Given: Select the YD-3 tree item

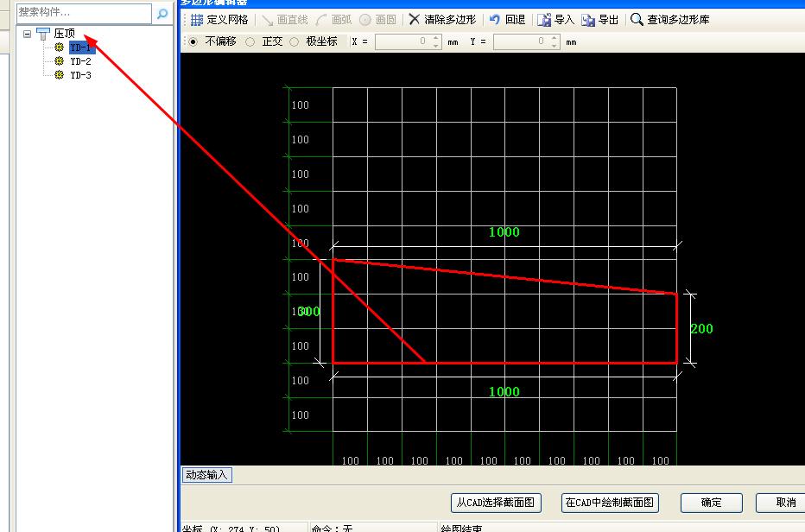Looking at the screenshot, I should click(81, 75).
